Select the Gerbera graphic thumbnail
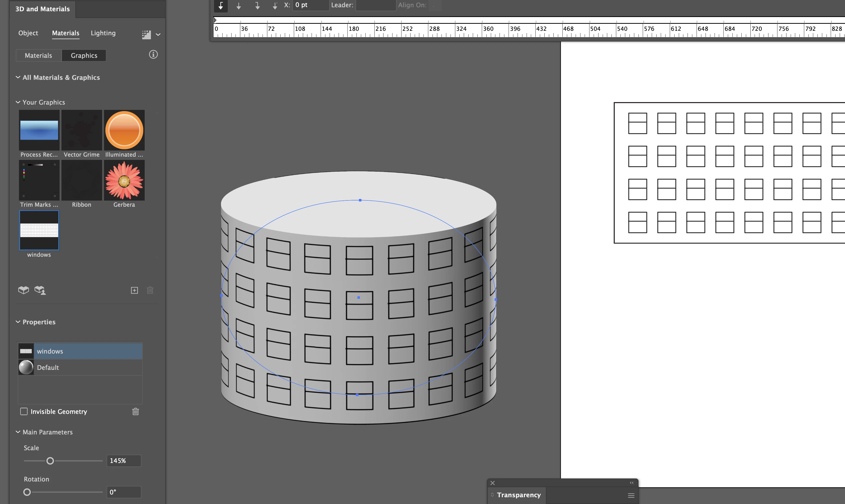Screen dimensions: 845x504 (124, 180)
